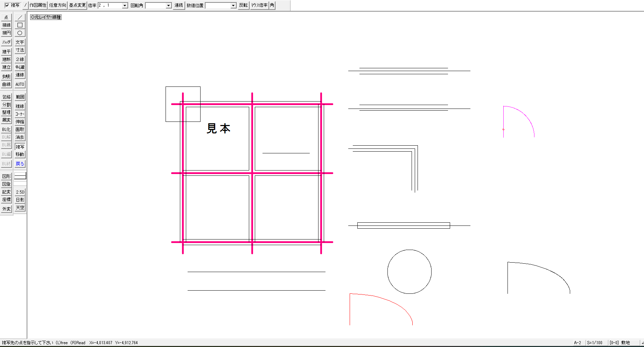The width and height of the screenshot is (644, 347).
Task: Select the 中心線 tool
Action: click(x=20, y=67)
